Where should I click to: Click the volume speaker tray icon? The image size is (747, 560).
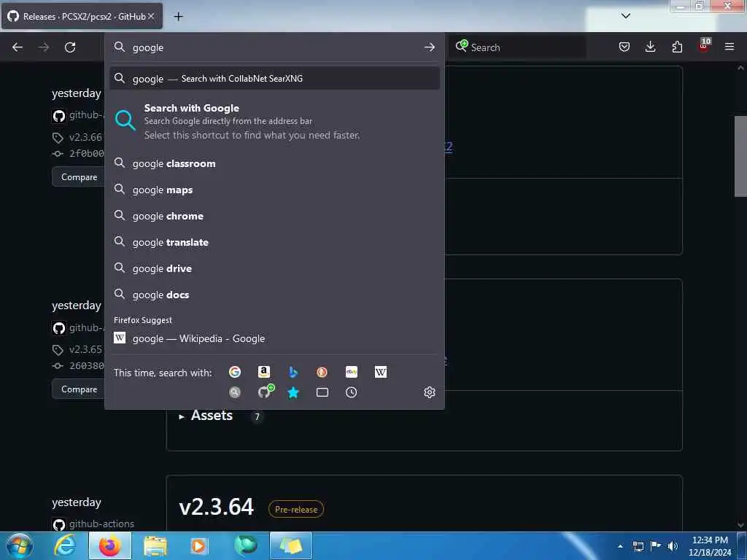pyautogui.click(x=673, y=546)
